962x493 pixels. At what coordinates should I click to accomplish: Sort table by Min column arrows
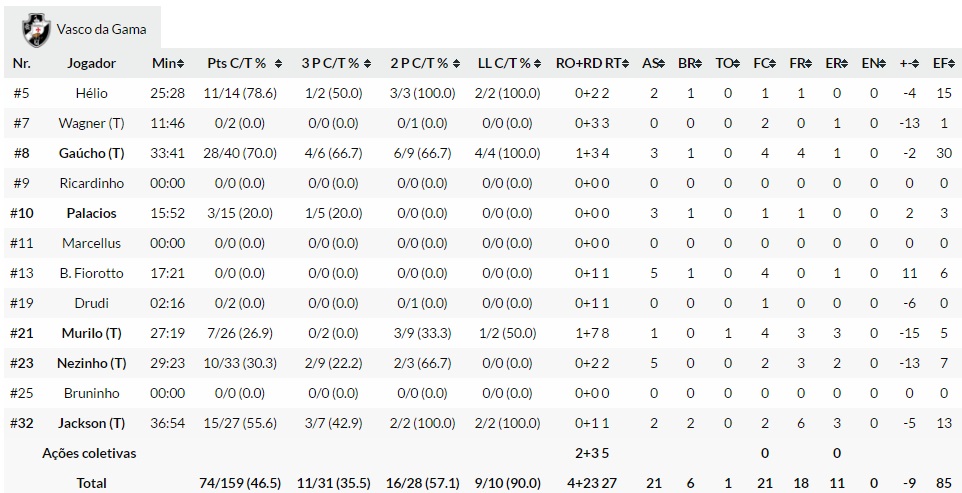(167, 63)
